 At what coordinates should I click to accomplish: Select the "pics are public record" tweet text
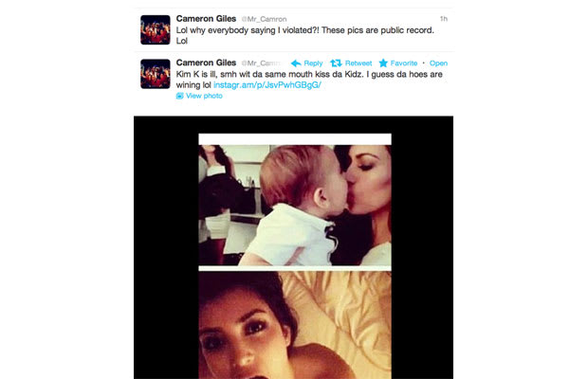pos(304,36)
